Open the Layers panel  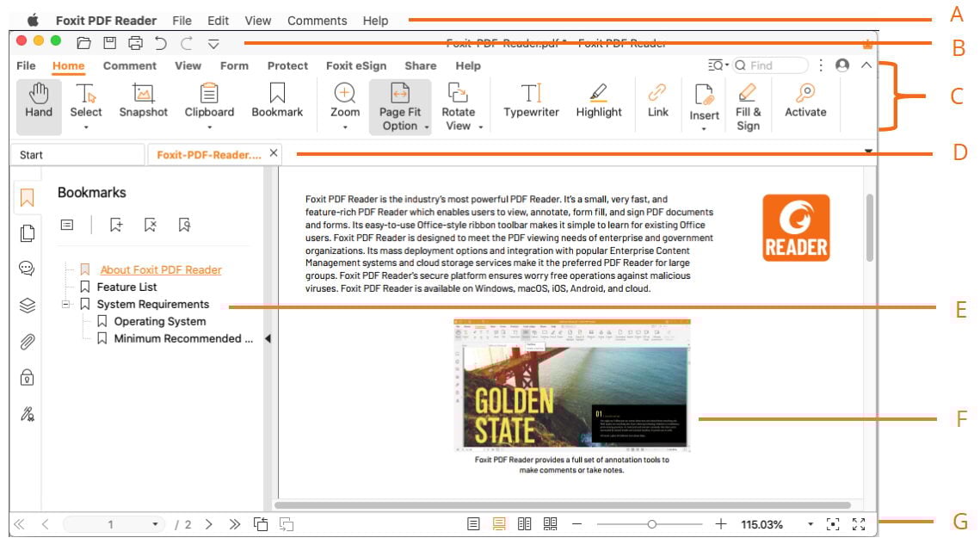(x=27, y=304)
